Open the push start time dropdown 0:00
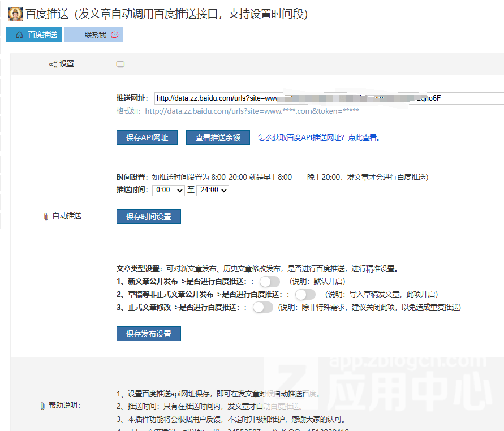Viewport: 504px width, 431px height. pos(169,190)
